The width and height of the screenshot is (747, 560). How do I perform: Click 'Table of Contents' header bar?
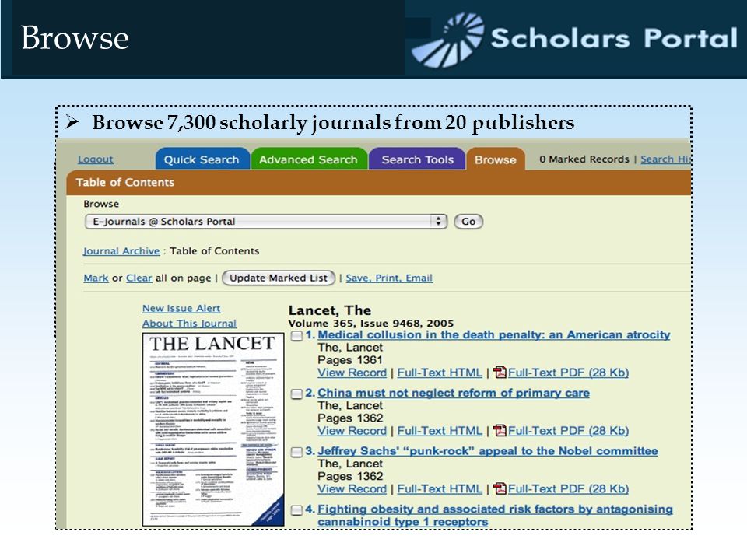tap(379, 183)
